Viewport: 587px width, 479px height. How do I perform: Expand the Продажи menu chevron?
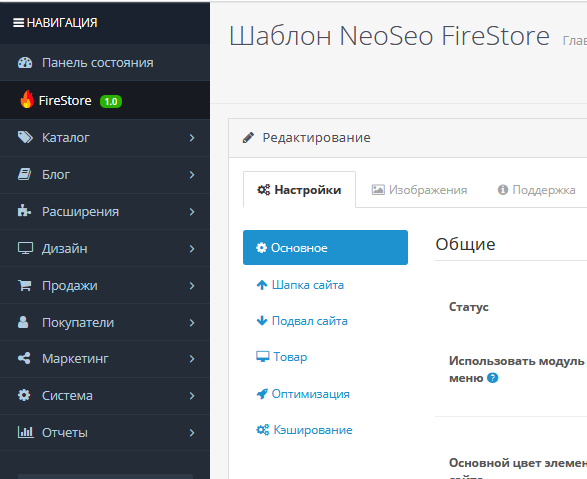pos(192,286)
